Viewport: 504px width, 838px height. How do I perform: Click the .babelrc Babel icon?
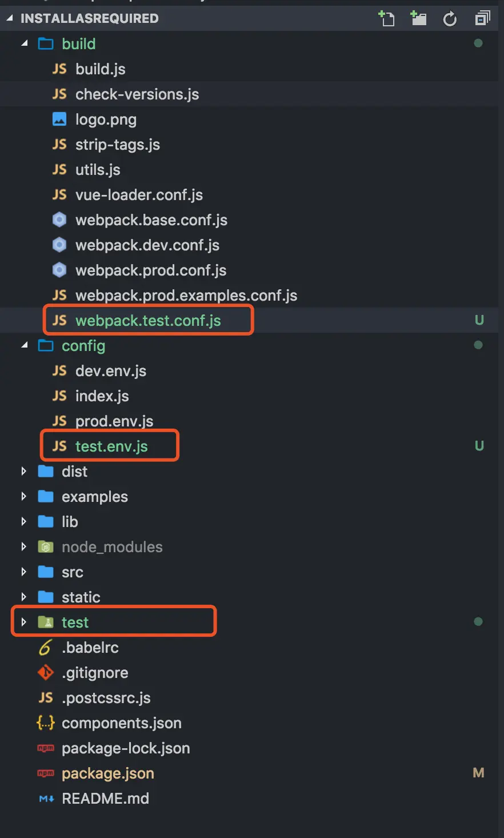[x=46, y=648]
